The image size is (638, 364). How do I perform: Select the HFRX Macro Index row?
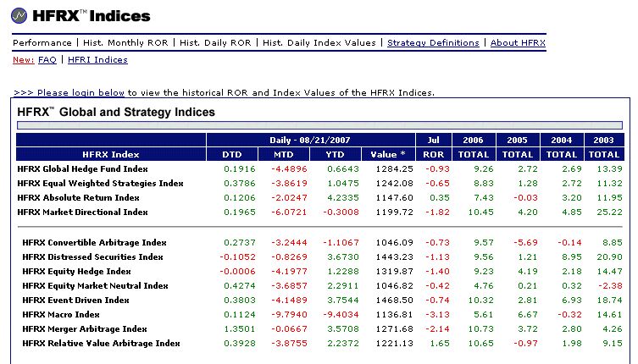coord(62,315)
